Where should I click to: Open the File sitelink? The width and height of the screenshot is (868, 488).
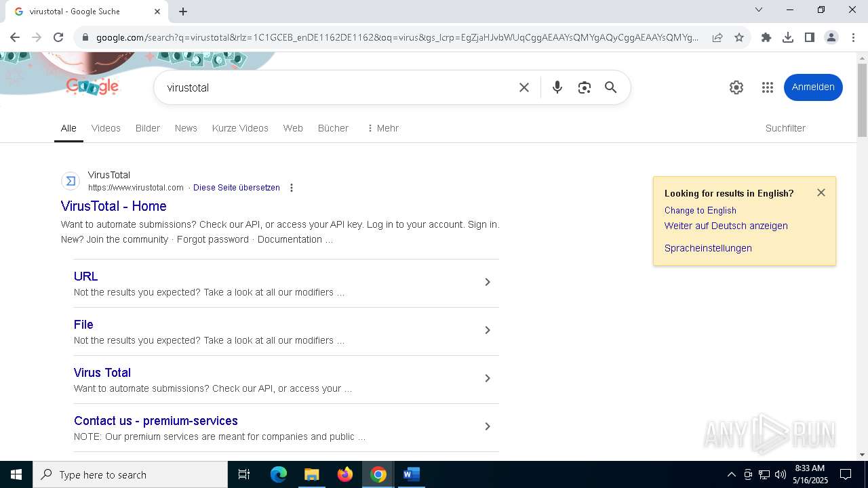[x=83, y=325]
